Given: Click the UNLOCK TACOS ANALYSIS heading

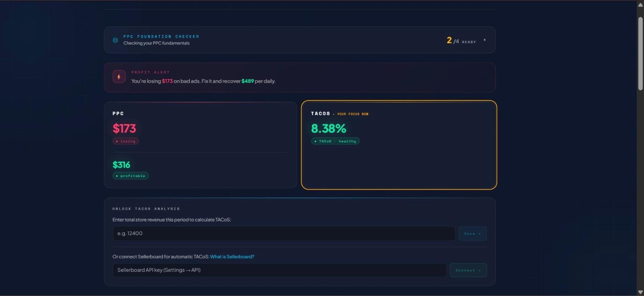Looking at the screenshot, I should coord(146,209).
